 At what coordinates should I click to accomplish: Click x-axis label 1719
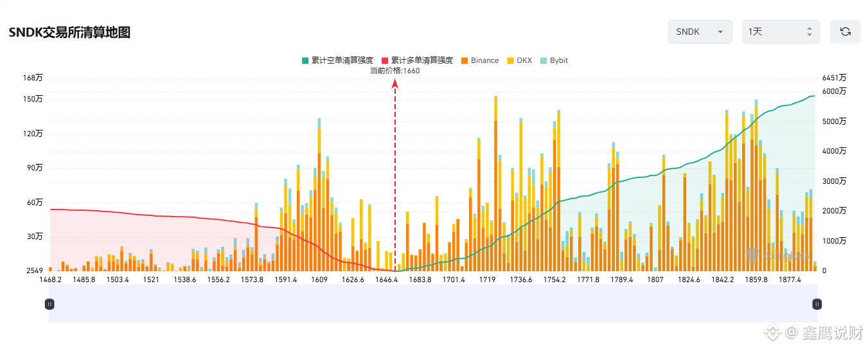click(487, 280)
